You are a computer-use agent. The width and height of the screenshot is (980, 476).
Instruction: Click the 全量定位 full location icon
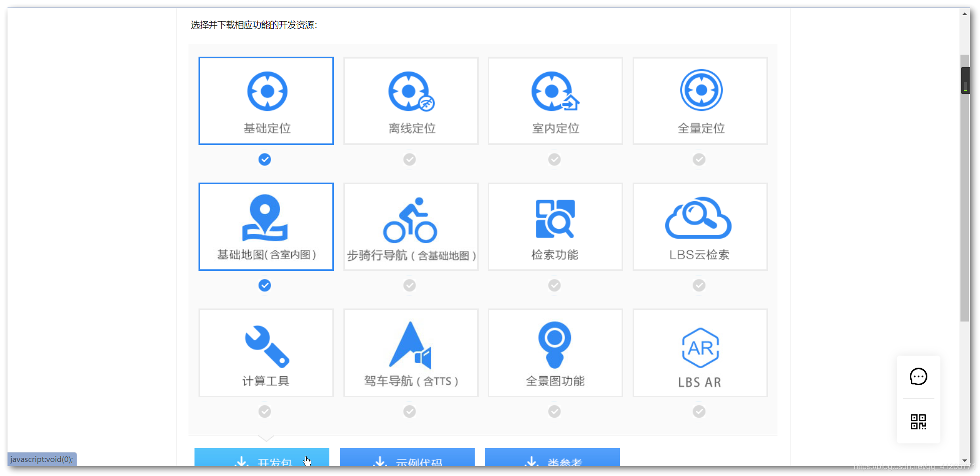[701, 90]
